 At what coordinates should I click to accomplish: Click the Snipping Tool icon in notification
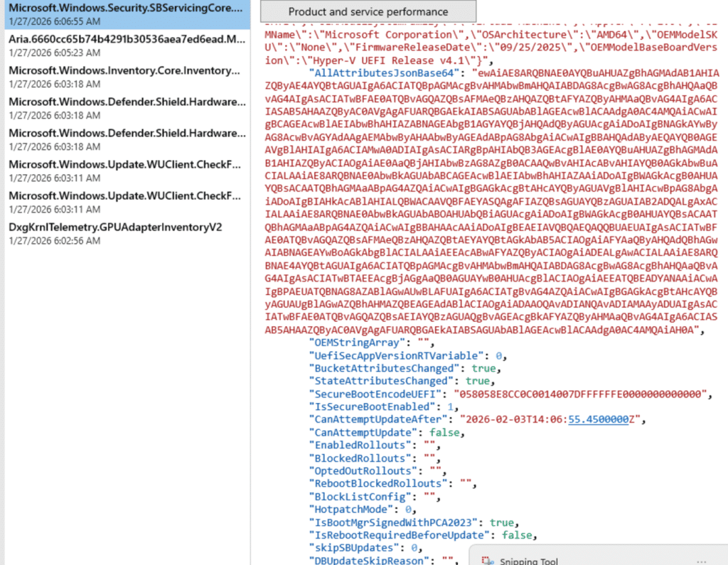pos(486,561)
